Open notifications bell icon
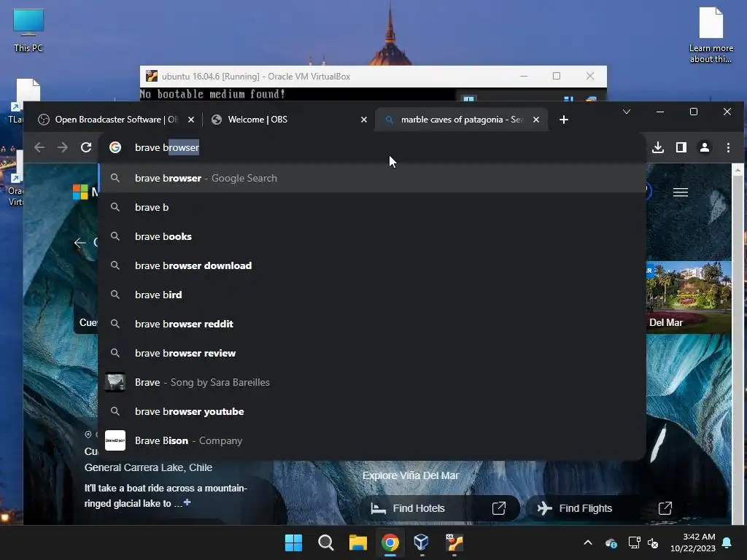The height and width of the screenshot is (560, 747). click(727, 542)
